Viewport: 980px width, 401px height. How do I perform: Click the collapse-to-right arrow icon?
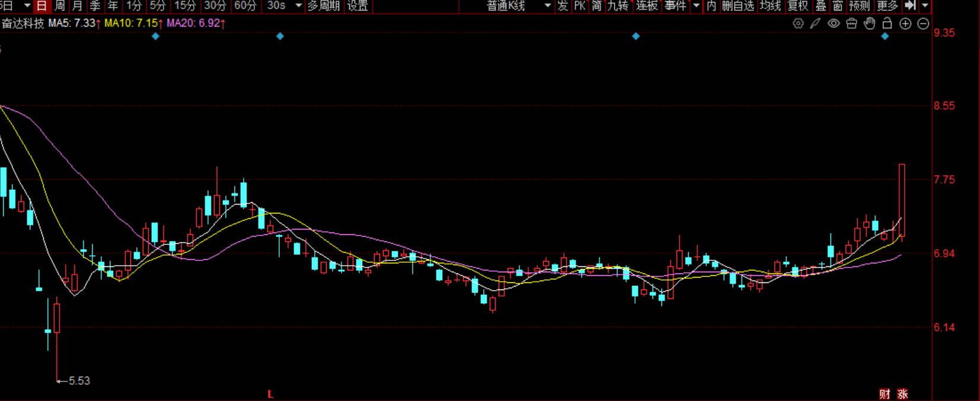click(911, 5)
